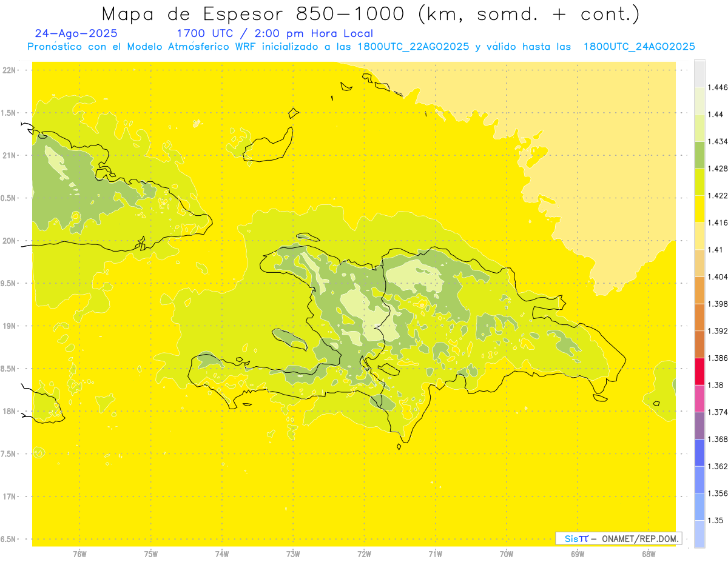Click the legend value 1.422
This screenshot has width=728, height=562.
click(718, 196)
